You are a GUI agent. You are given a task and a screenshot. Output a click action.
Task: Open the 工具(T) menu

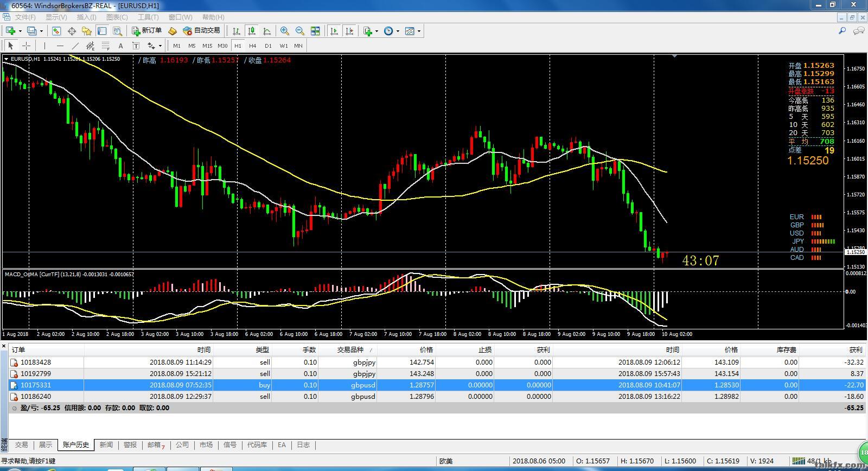pyautogui.click(x=148, y=17)
